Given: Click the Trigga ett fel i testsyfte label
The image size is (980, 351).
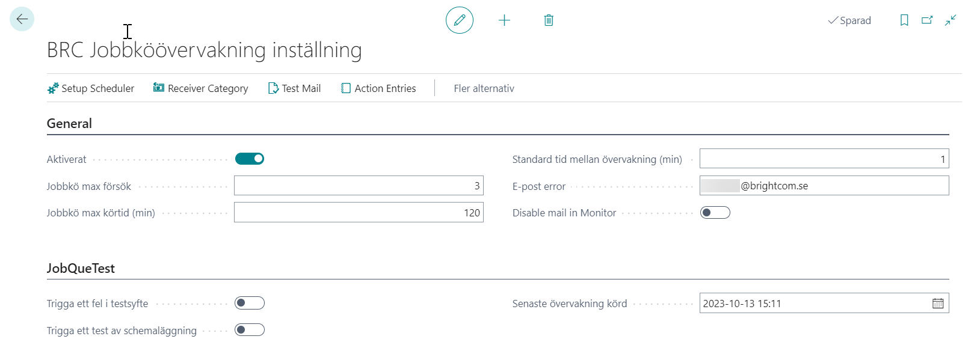Looking at the screenshot, I should (97, 304).
